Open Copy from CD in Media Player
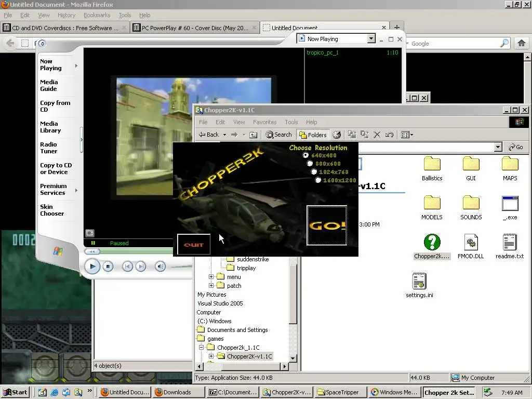Image resolution: width=532 pixels, height=399 pixels. (x=55, y=106)
